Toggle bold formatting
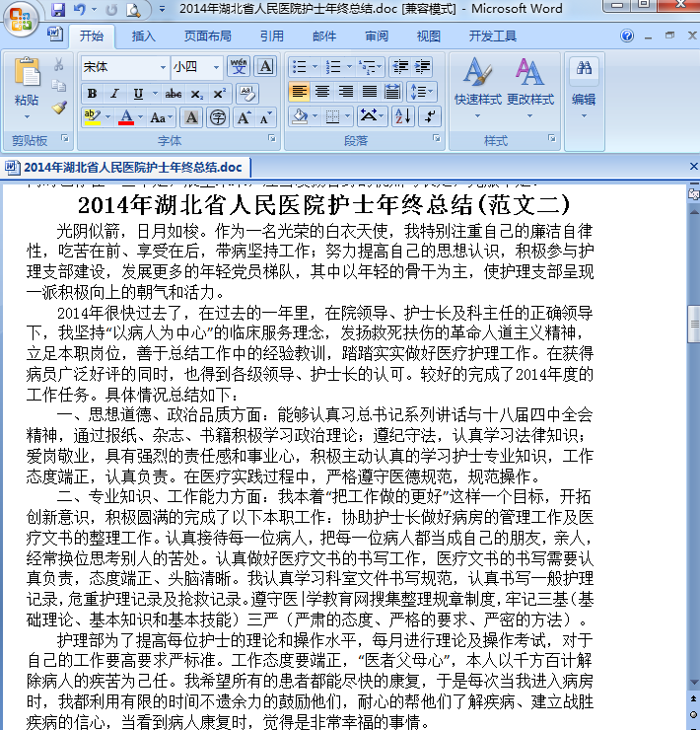 tap(92, 94)
